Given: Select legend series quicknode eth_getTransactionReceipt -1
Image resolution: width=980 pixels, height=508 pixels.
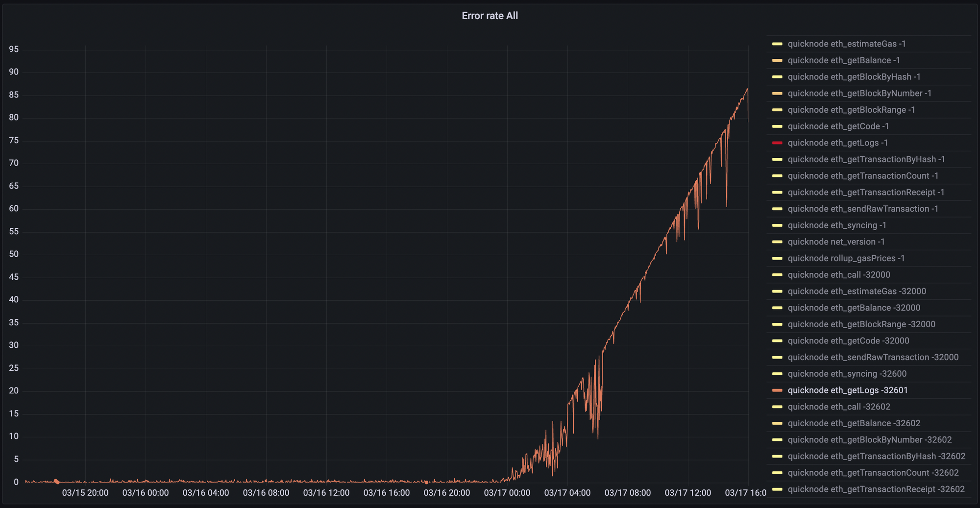Looking at the screenshot, I should 866,192.
